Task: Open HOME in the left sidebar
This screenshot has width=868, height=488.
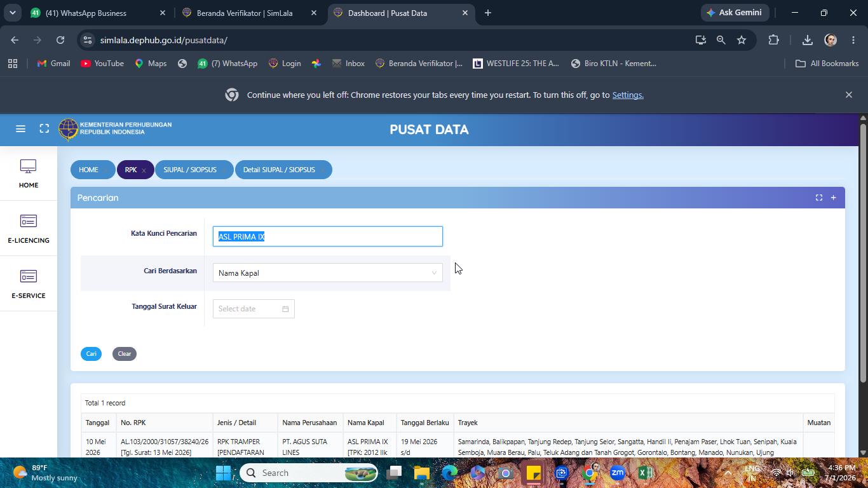Action: click(x=28, y=173)
